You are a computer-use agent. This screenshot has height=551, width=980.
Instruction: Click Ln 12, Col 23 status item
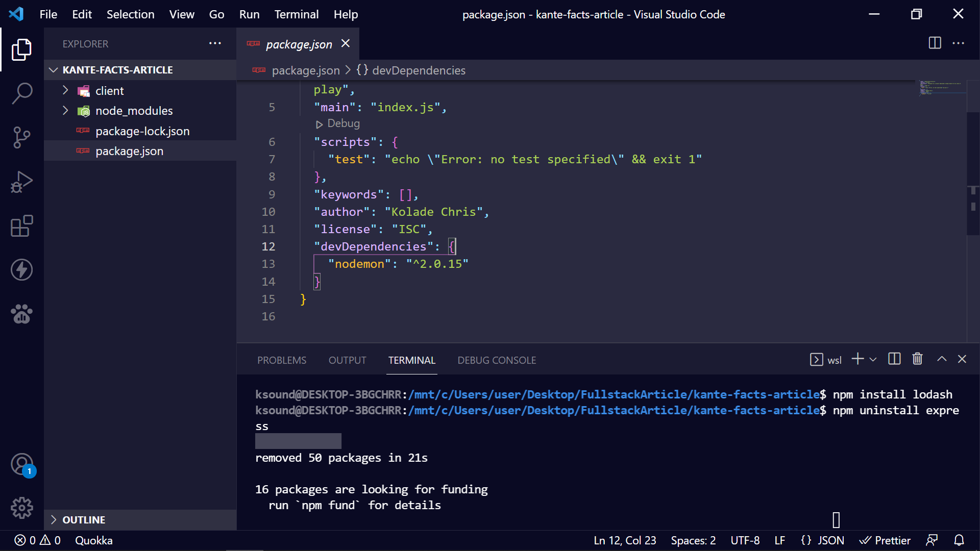coord(624,540)
